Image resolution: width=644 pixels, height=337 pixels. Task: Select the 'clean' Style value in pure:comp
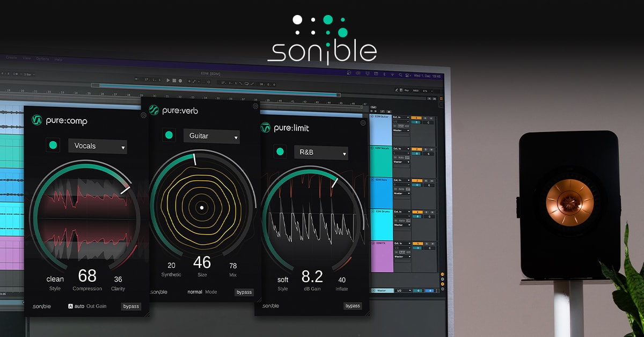pos(55,279)
